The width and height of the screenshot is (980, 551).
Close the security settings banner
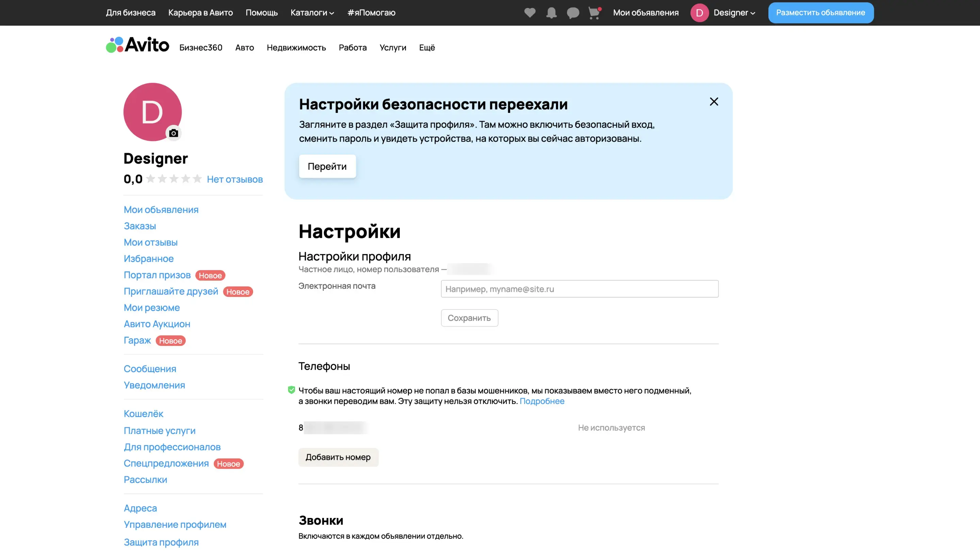pyautogui.click(x=714, y=102)
